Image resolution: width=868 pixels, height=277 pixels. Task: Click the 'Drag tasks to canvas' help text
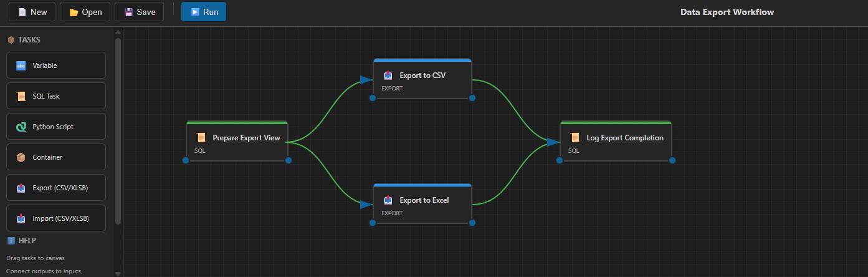click(36, 258)
